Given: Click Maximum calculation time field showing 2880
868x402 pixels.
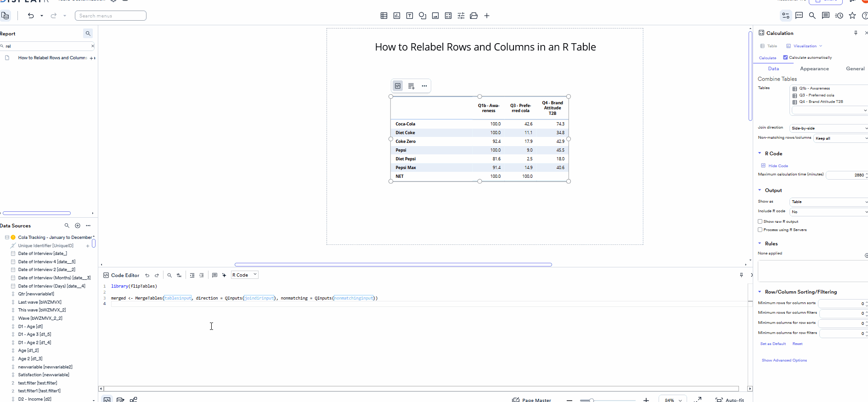Looking at the screenshot, I should coord(846,175).
